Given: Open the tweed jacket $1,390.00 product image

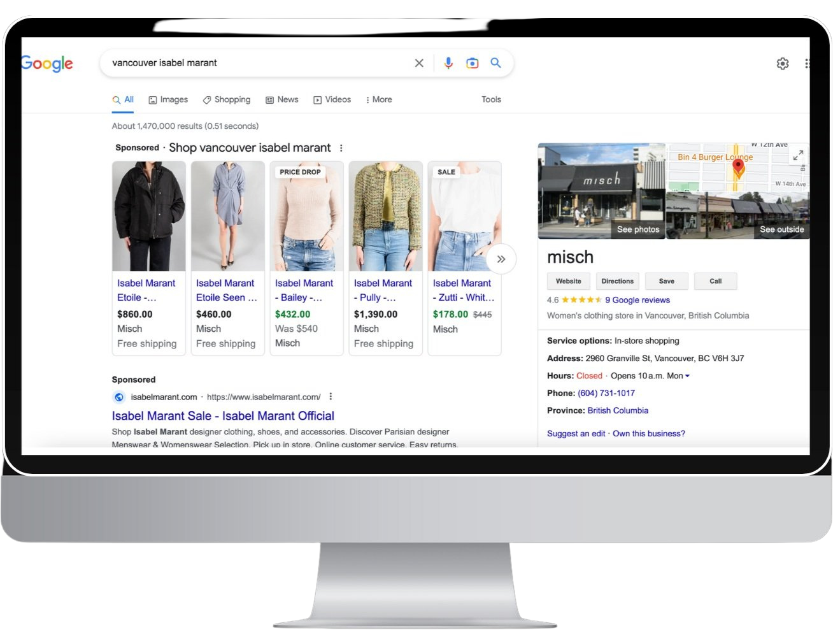Looking at the screenshot, I should click(386, 217).
